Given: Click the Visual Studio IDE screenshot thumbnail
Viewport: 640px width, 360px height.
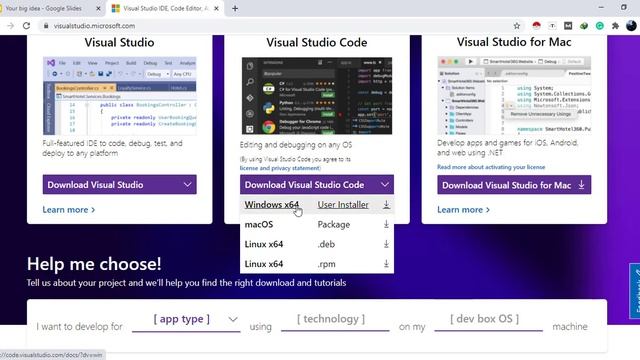Looking at the screenshot, I should pos(120,96).
